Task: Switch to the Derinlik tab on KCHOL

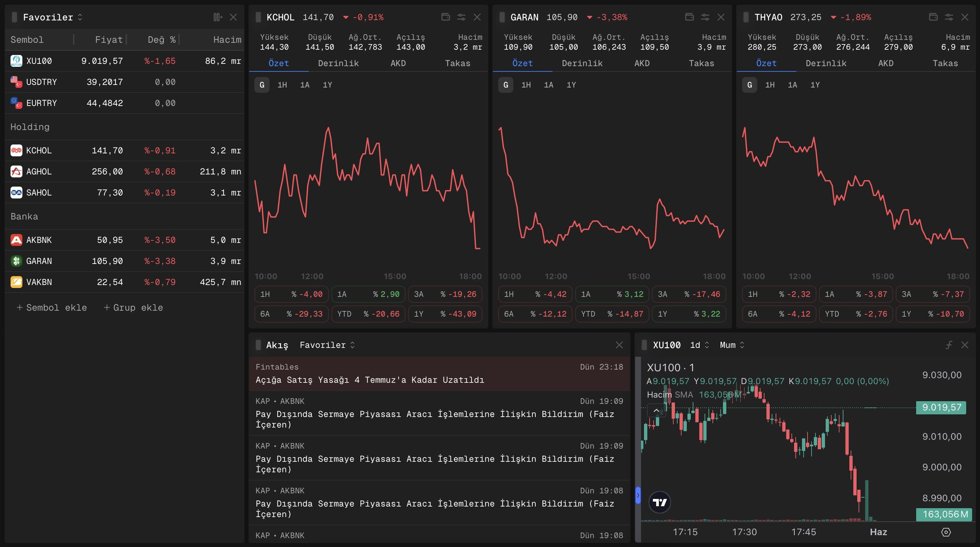Action: click(x=338, y=63)
